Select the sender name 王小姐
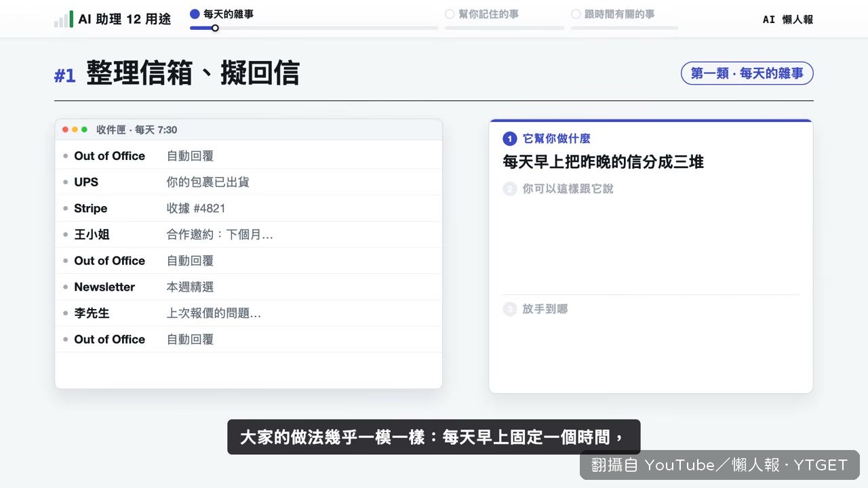The image size is (868, 488). (x=92, y=235)
